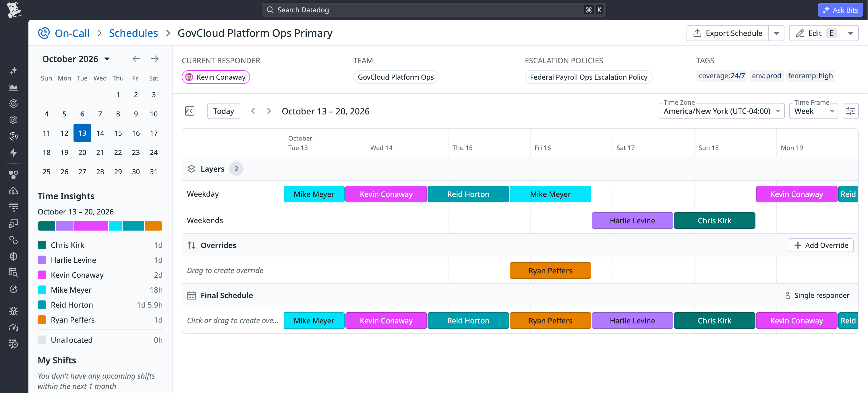Navigate to Schedules breadcrumb link
The image size is (868, 393).
[134, 33]
